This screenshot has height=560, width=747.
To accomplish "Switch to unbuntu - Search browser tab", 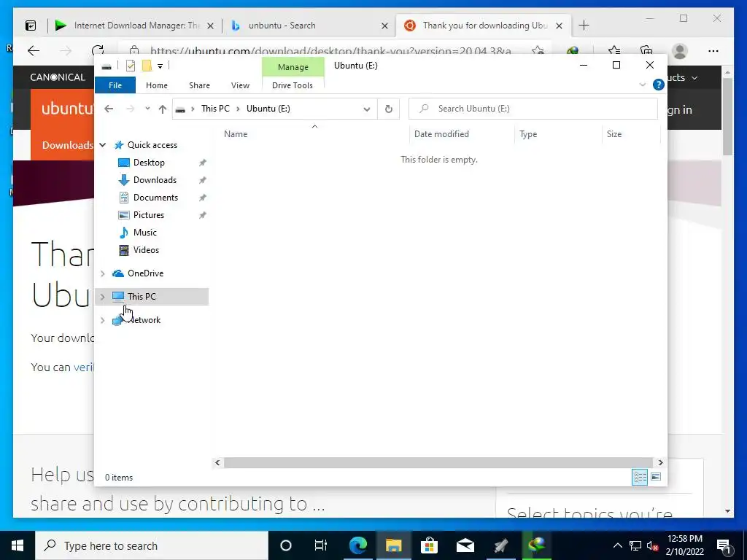I will point(282,26).
